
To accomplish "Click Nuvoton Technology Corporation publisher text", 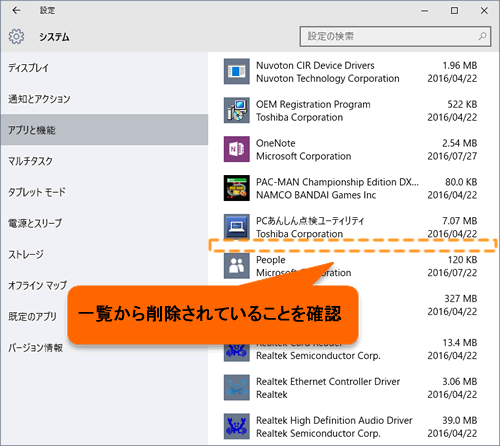I will tap(328, 78).
